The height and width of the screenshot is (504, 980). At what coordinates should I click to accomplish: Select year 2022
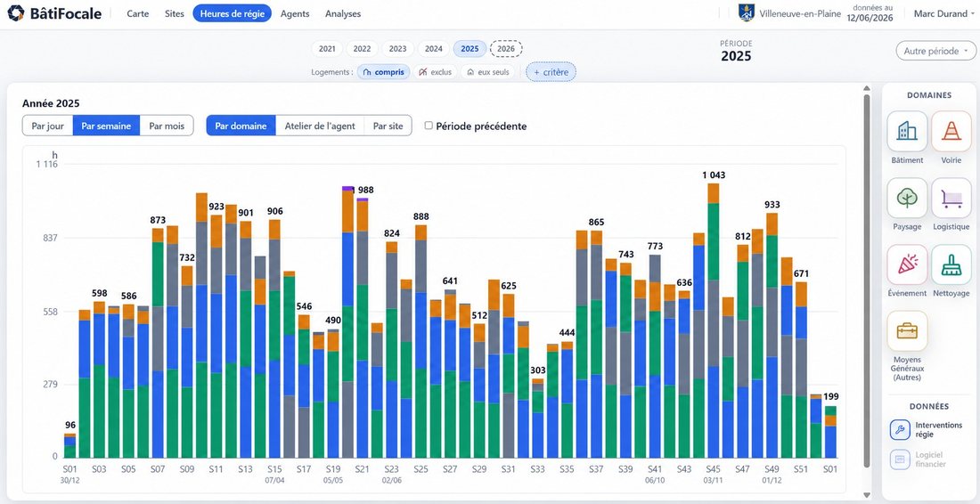point(362,49)
